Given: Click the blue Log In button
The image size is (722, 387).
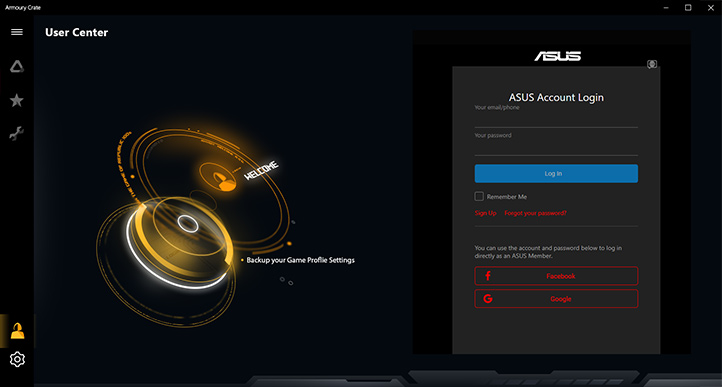Looking at the screenshot, I should click(x=556, y=174).
